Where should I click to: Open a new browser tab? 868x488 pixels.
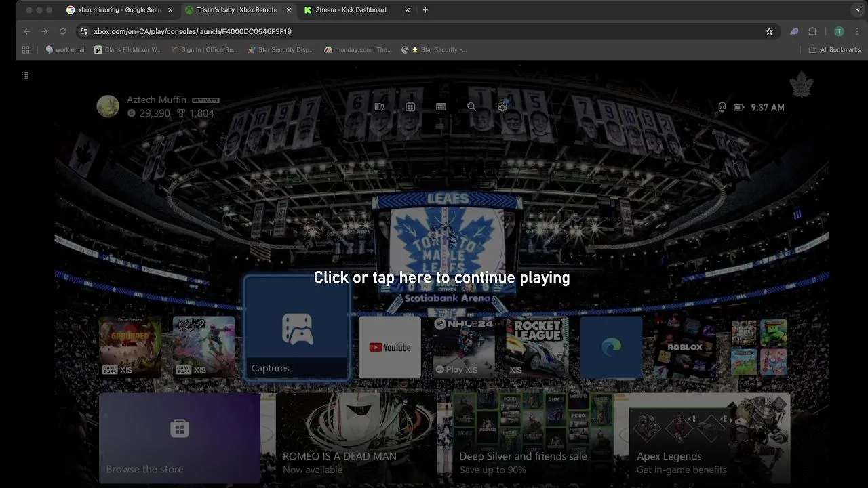(425, 10)
